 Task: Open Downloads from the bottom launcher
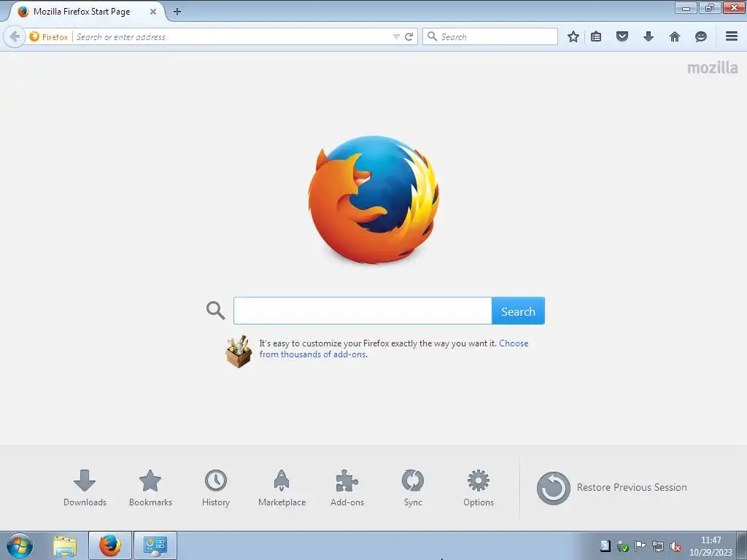[x=85, y=488]
